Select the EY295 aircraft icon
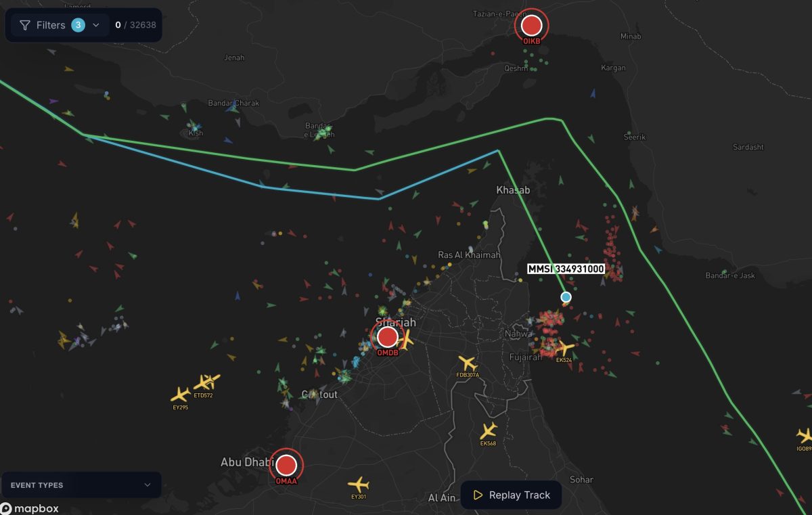 (180, 395)
